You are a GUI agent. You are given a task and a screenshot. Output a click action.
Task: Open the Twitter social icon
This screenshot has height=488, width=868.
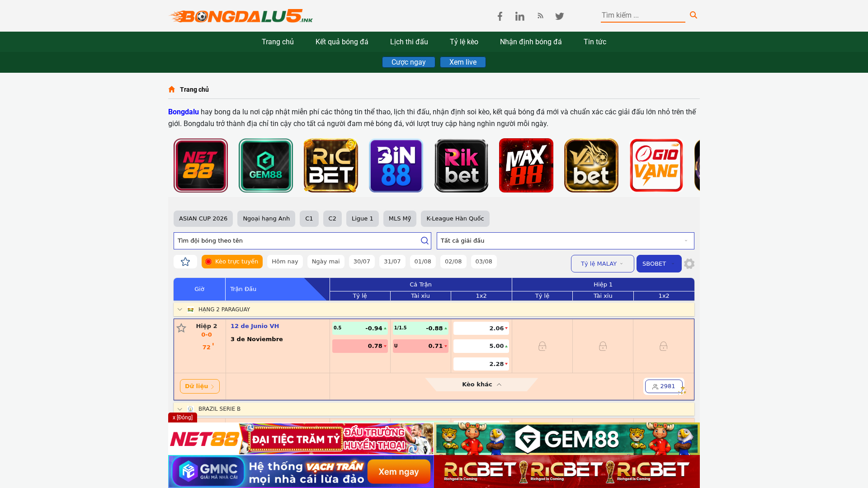coord(560,16)
